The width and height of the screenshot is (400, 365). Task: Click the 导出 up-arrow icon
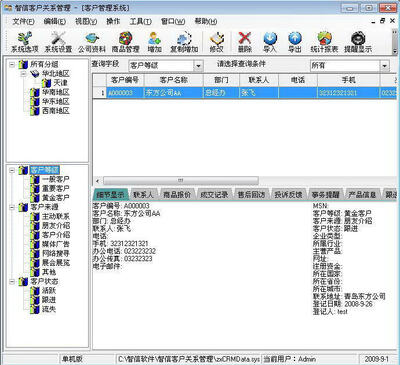295,42
